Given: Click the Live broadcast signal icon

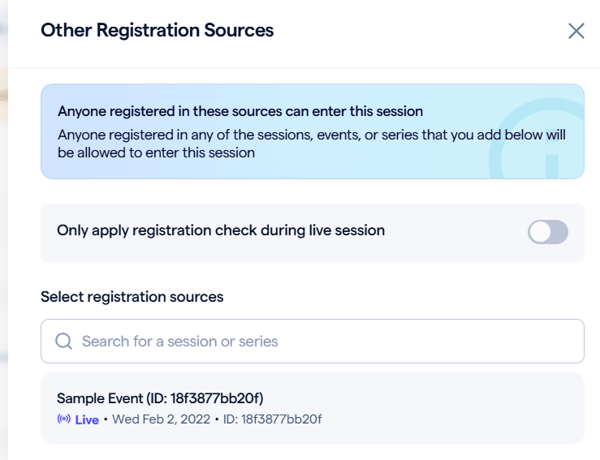Looking at the screenshot, I should pos(64,419).
